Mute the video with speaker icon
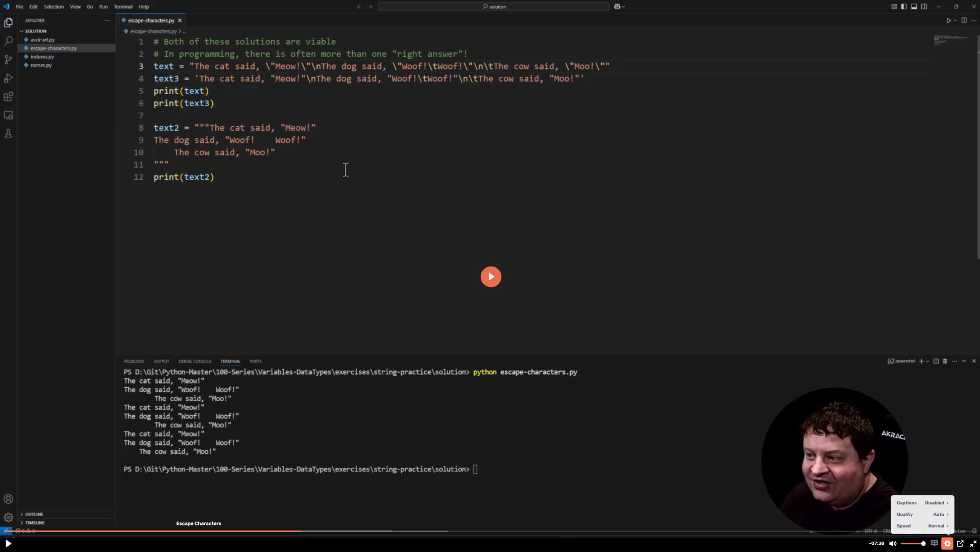 click(893, 543)
